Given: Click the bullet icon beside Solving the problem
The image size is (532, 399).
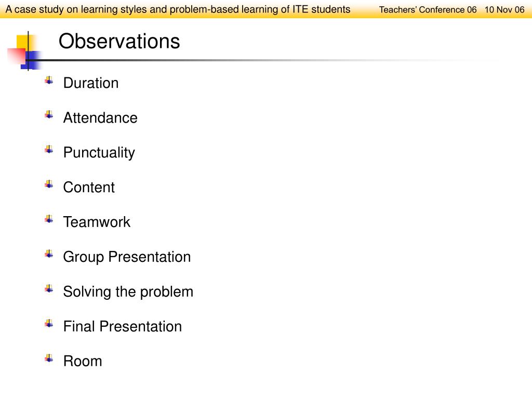Looking at the screenshot, I should [49, 289].
